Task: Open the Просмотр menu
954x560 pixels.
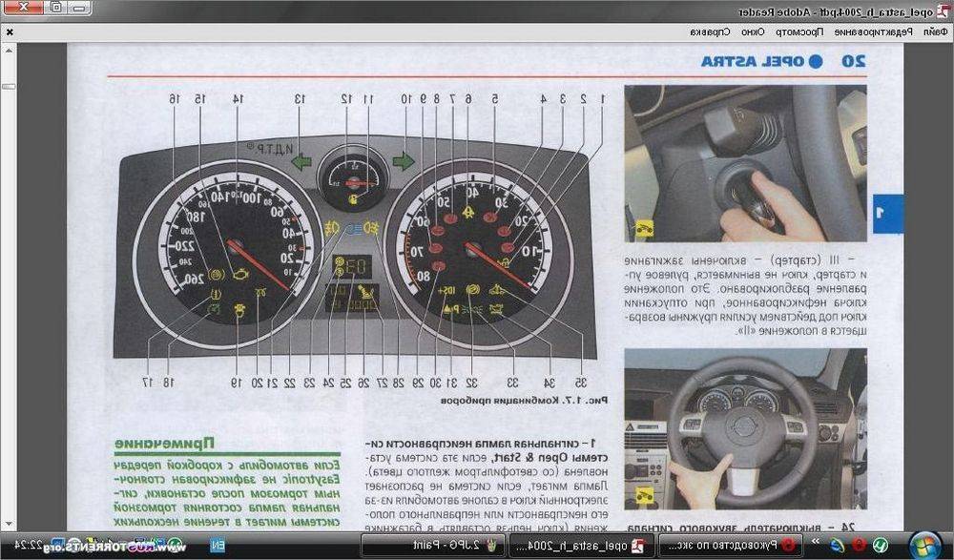Action: pyautogui.click(x=799, y=31)
